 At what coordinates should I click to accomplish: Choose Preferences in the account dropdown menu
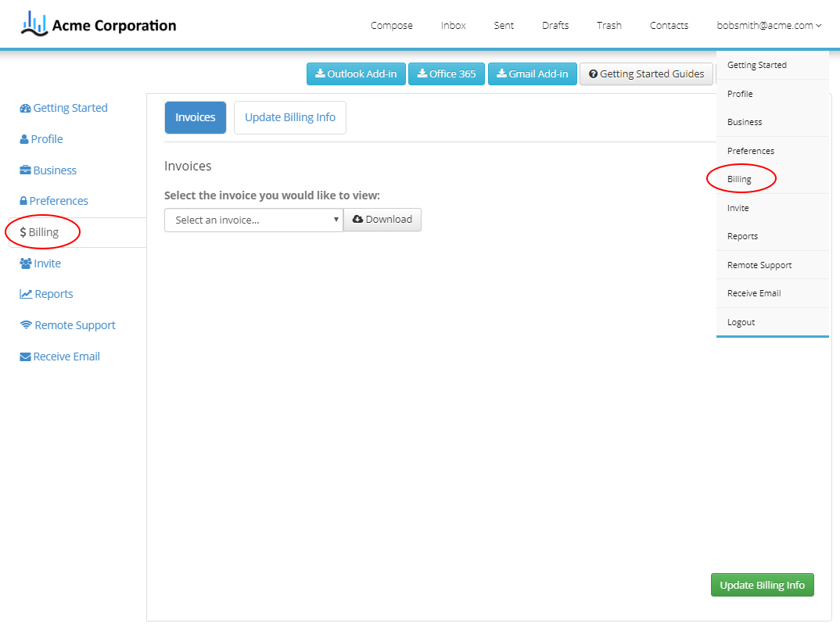(x=773, y=151)
